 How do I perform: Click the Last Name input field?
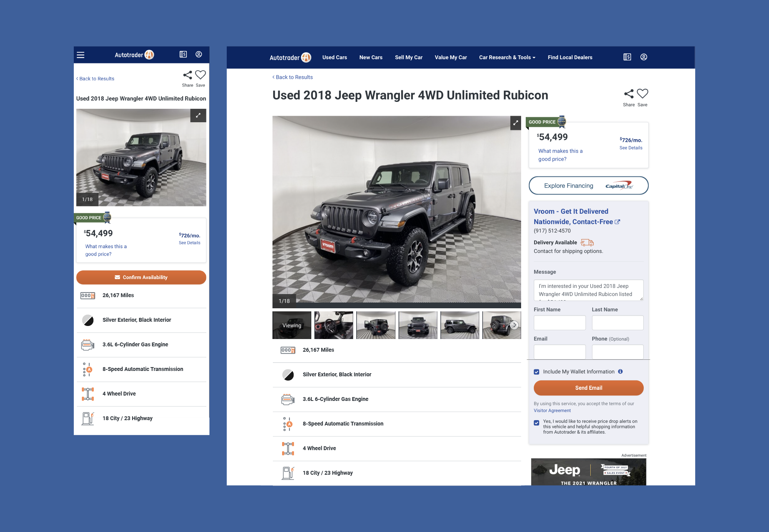coord(618,323)
